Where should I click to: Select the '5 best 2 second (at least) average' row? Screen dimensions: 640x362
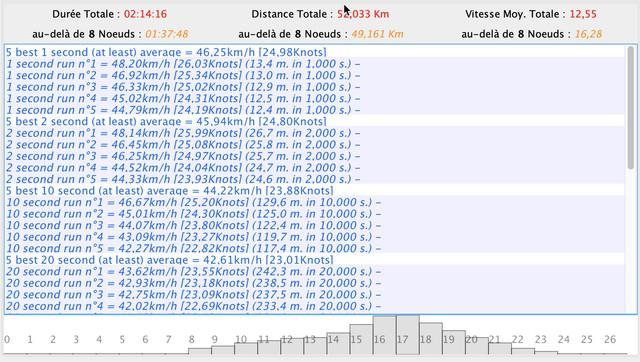point(315,121)
